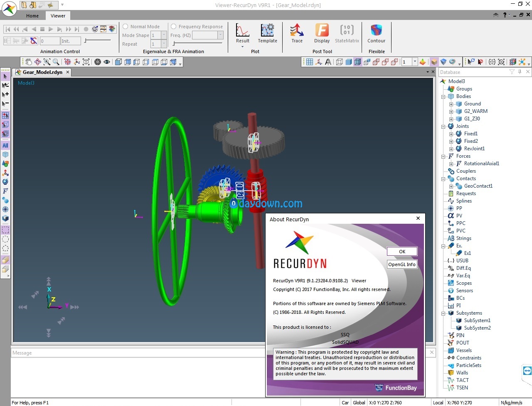
Task: Open the toolbar number 1 dropdown
Action: [415, 62]
